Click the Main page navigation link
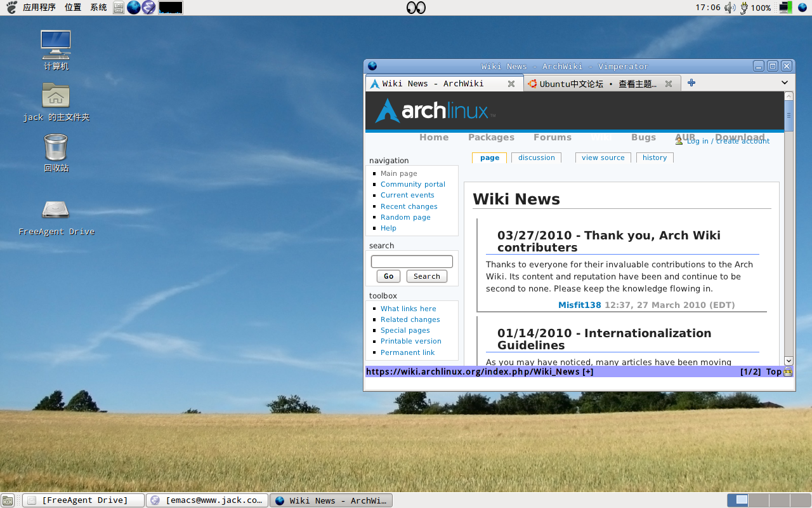The image size is (812, 508). [x=399, y=173]
